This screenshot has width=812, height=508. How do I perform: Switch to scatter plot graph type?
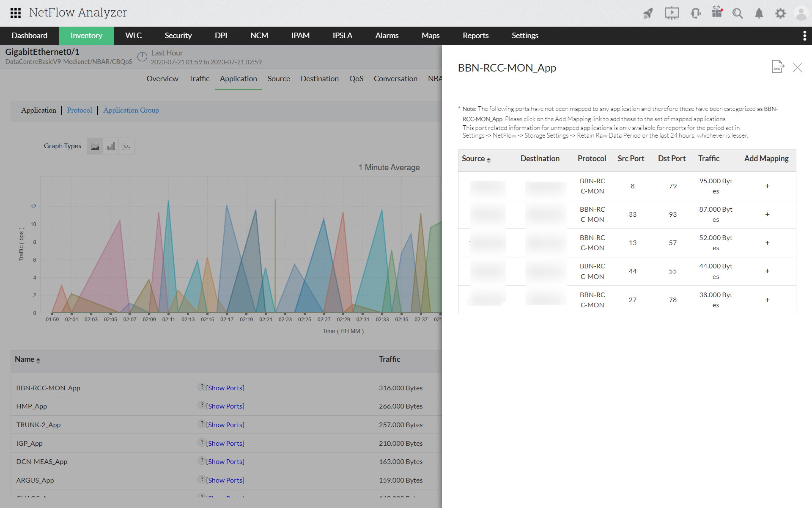tap(126, 146)
